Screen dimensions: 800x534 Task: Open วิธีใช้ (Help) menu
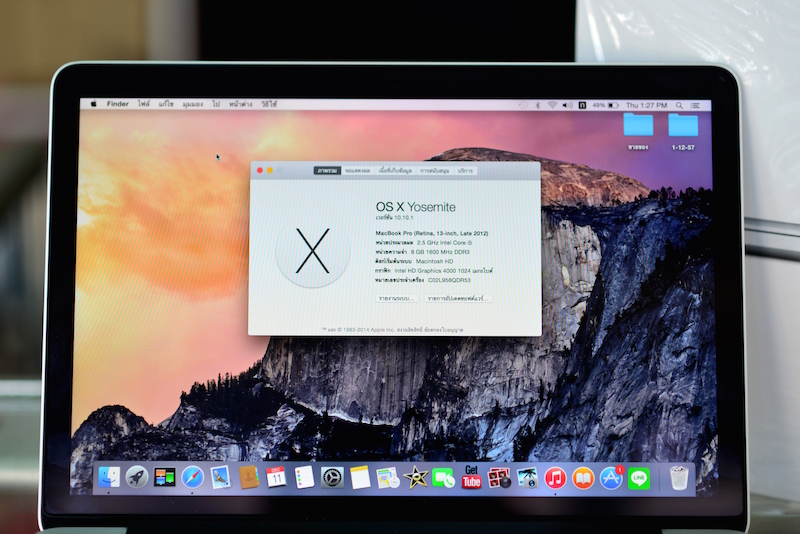click(269, 104)
